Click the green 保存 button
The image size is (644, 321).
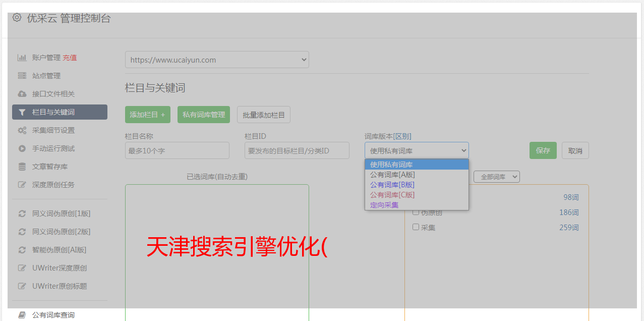pos(543,150)
